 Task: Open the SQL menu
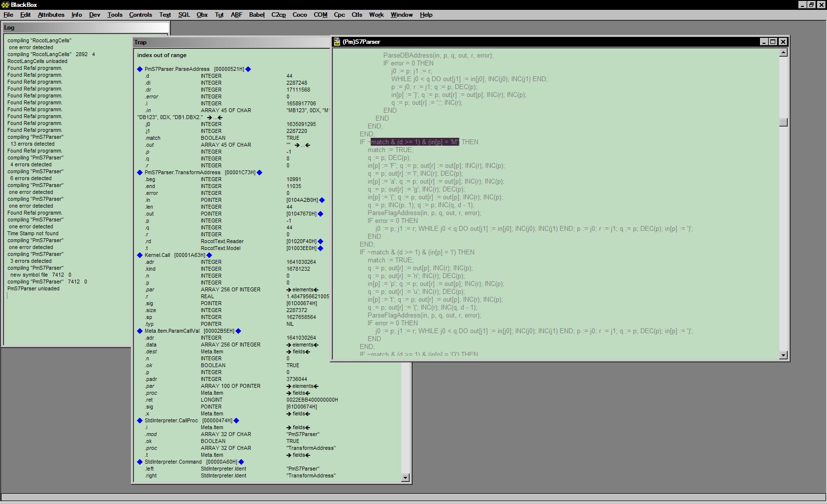(184, 15)
